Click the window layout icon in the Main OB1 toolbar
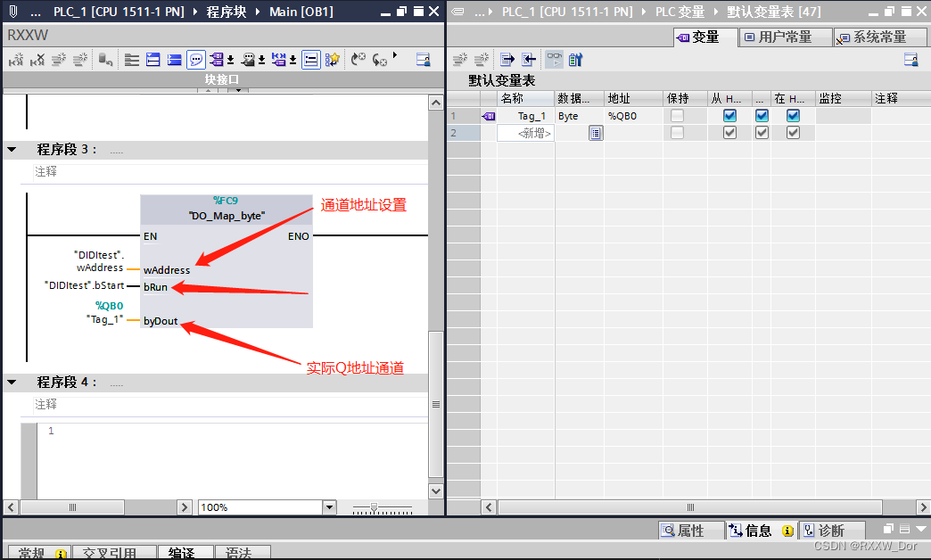 424,60
